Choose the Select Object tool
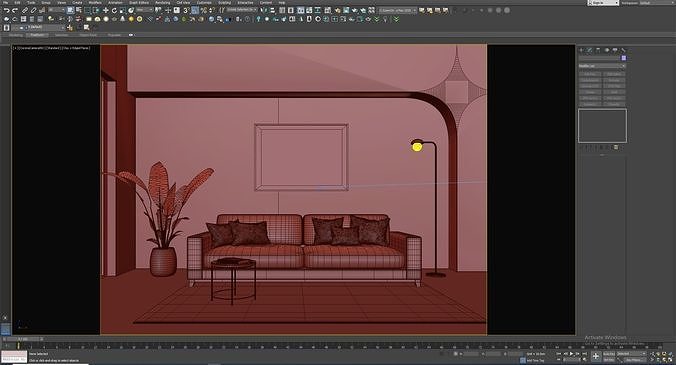The height and width of the screenshot is (365, 676). 70,10
